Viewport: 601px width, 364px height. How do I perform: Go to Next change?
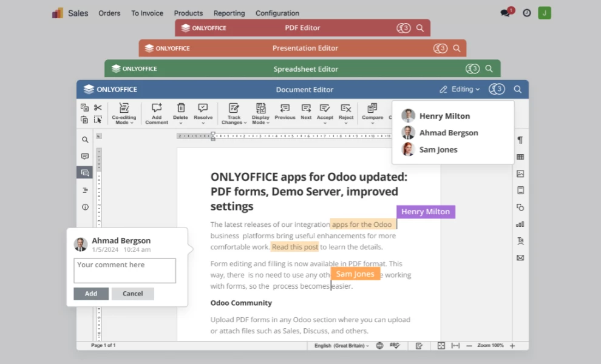tap(306, 112)
